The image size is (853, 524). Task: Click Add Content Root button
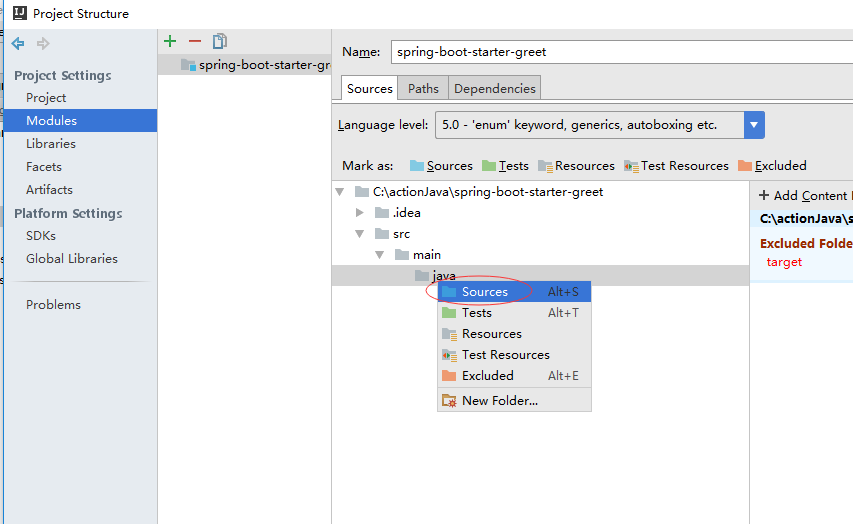805,195
